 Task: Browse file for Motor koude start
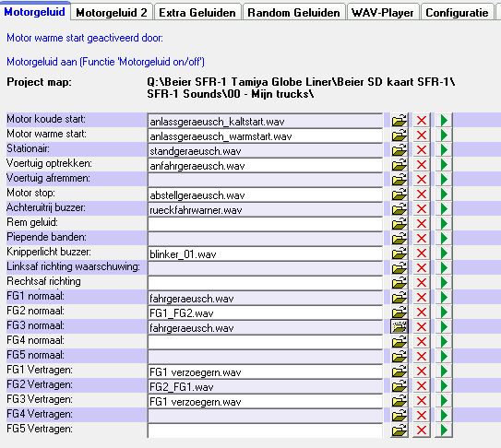pos(400,121)
